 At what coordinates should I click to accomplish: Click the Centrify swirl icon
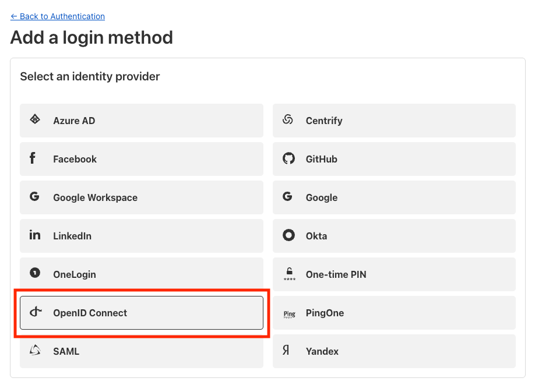point(288,120)
